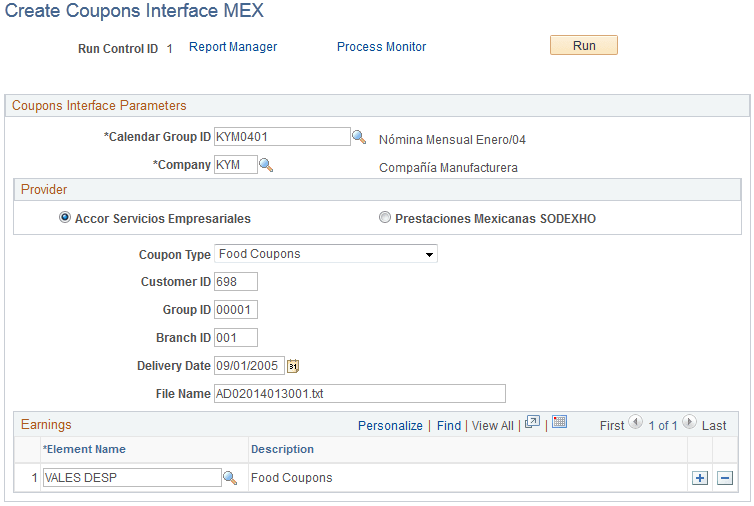Image resolution: width=754 pixels, height=506 pixels.
Task: Click the File Name text field
Action: coord(360,394)
